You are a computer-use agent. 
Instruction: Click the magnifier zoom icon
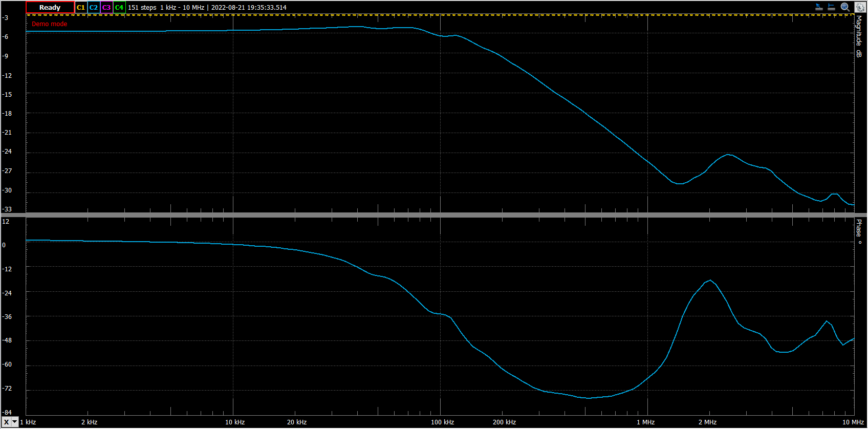845,7
